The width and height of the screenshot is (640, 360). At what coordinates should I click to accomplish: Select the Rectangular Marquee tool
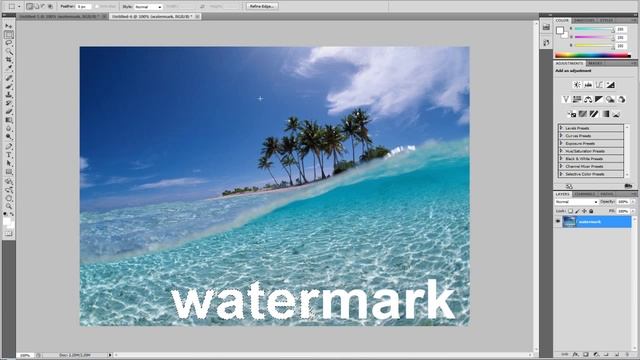tap(9, 35)
